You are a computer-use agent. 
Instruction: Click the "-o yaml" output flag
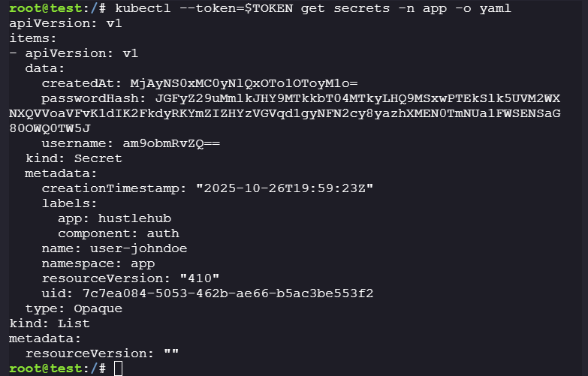click(471, 8)
